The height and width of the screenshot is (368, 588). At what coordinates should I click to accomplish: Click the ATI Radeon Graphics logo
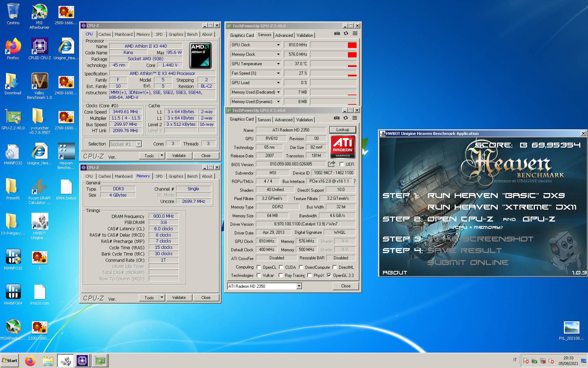coord(343,147)
